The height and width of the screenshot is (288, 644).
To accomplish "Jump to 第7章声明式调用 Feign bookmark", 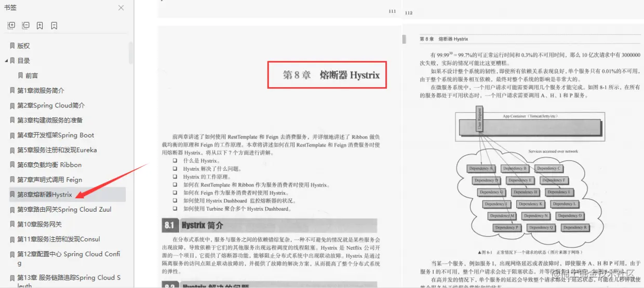I will [50, 180].
